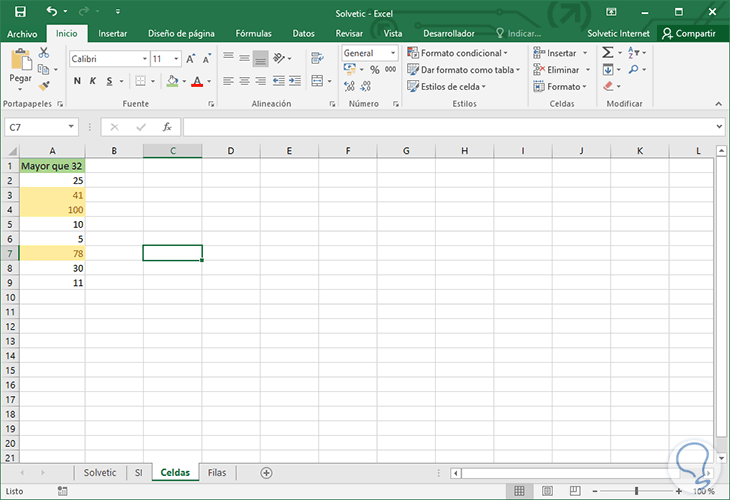Apply fill color bucket

tap(173, 81)
